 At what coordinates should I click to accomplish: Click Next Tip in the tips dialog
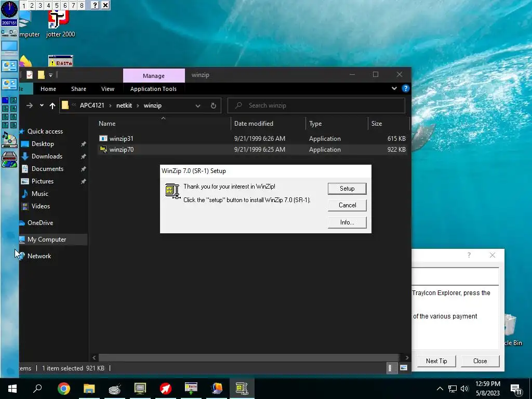436,361
